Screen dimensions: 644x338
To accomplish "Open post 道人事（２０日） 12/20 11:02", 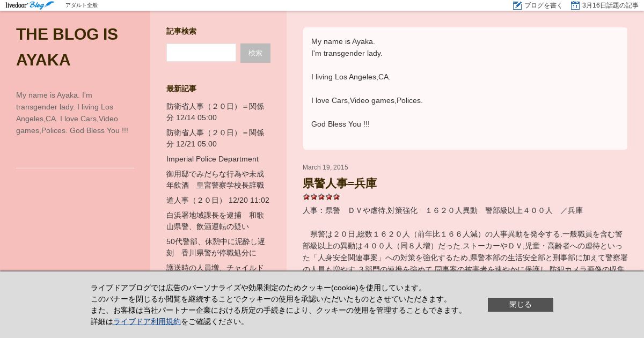I will click(218, 200).
